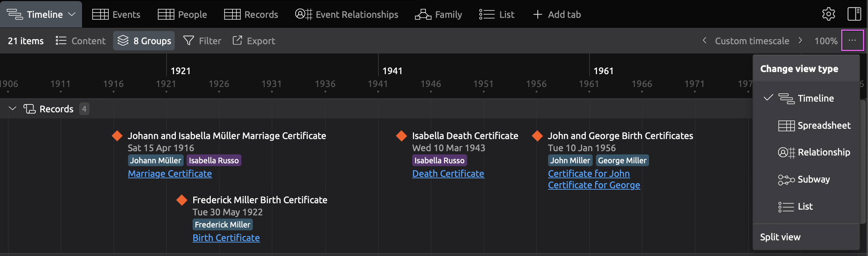
Task: Click the orange diamond for Isabella Death Certificate
Action: pyautogui.click(x=402, y=136)
